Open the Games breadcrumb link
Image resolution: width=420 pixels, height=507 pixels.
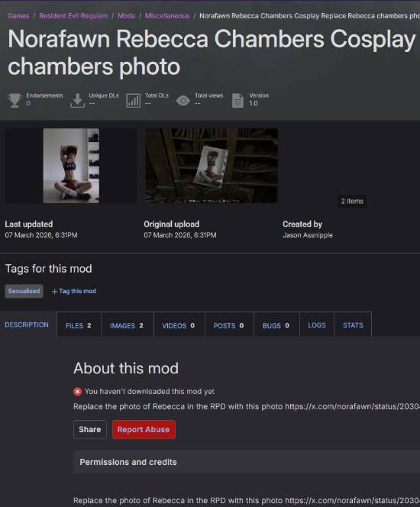(18, 16)
